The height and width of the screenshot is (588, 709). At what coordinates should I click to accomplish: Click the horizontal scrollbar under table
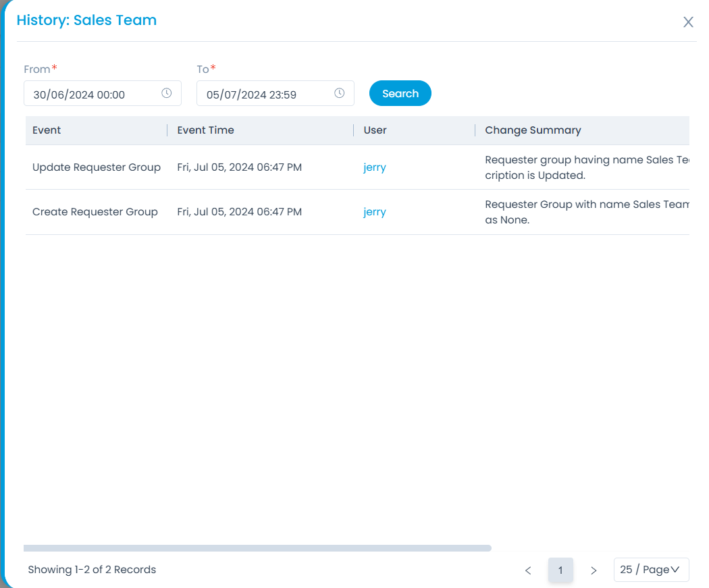257,548
